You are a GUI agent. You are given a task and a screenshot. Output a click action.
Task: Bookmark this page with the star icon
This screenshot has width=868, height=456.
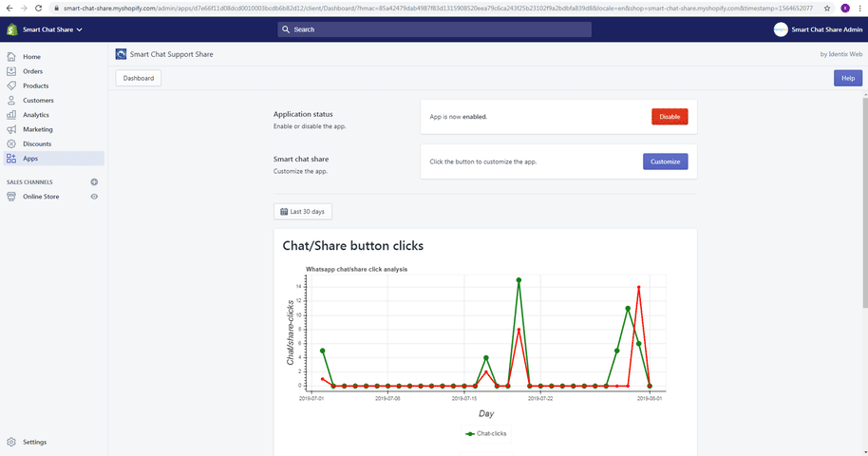(827, 9)
